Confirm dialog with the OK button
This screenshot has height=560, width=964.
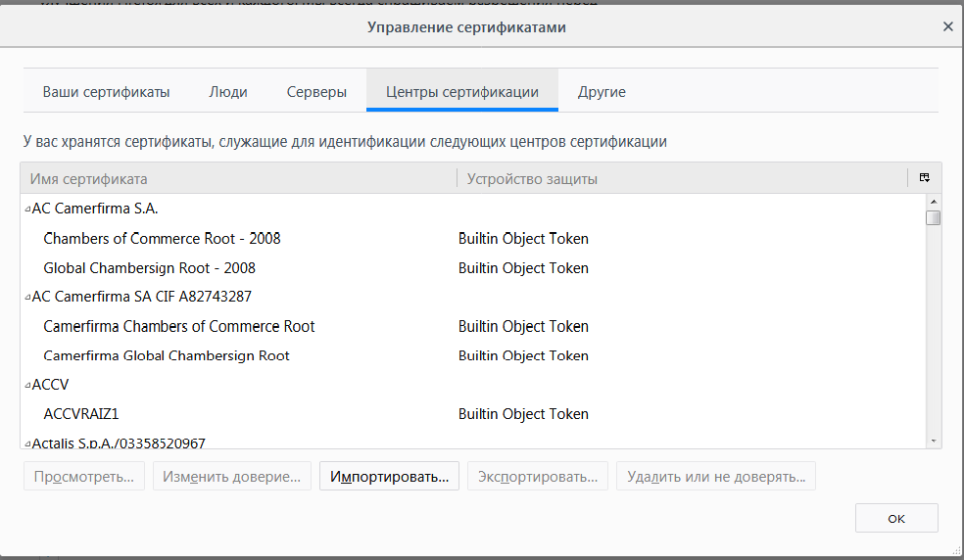[896, 518]
